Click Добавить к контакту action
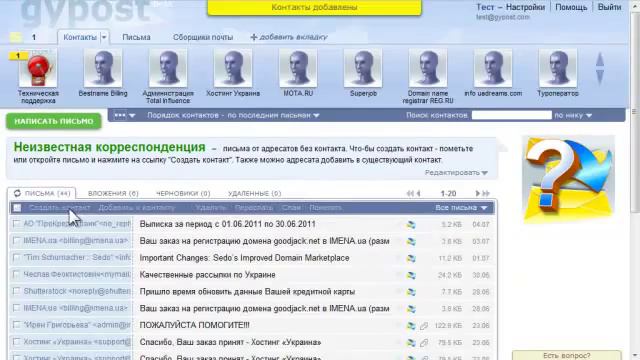 coord(137,208)
